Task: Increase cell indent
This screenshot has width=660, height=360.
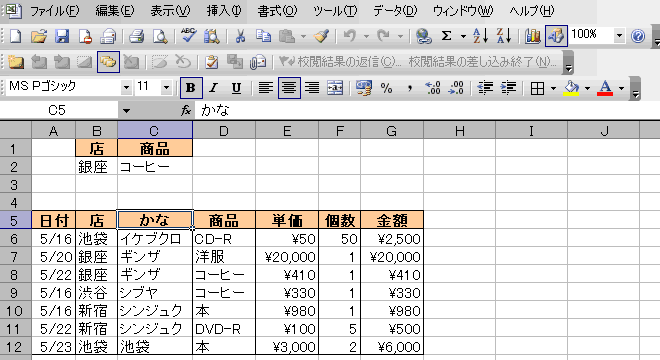Action: [508, 88]
